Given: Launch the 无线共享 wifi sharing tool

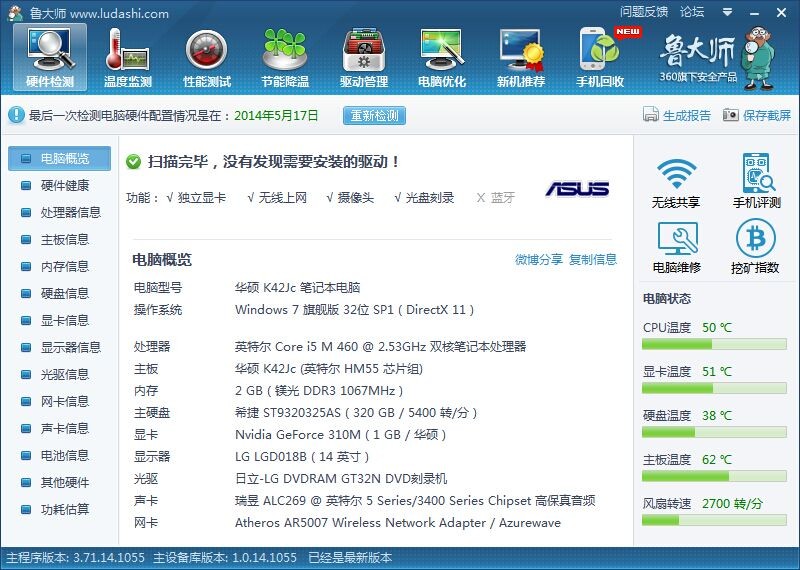Looking at the screenshot, I should (676, 182).
